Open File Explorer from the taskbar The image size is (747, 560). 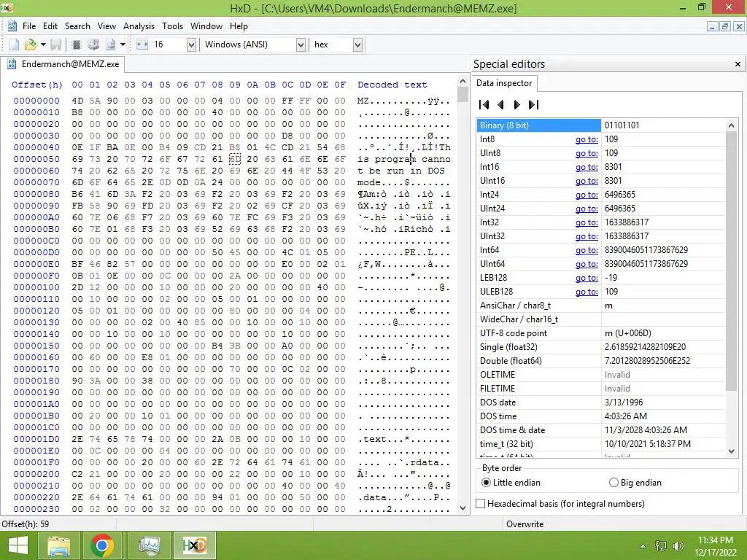click(x=58, y=545)
